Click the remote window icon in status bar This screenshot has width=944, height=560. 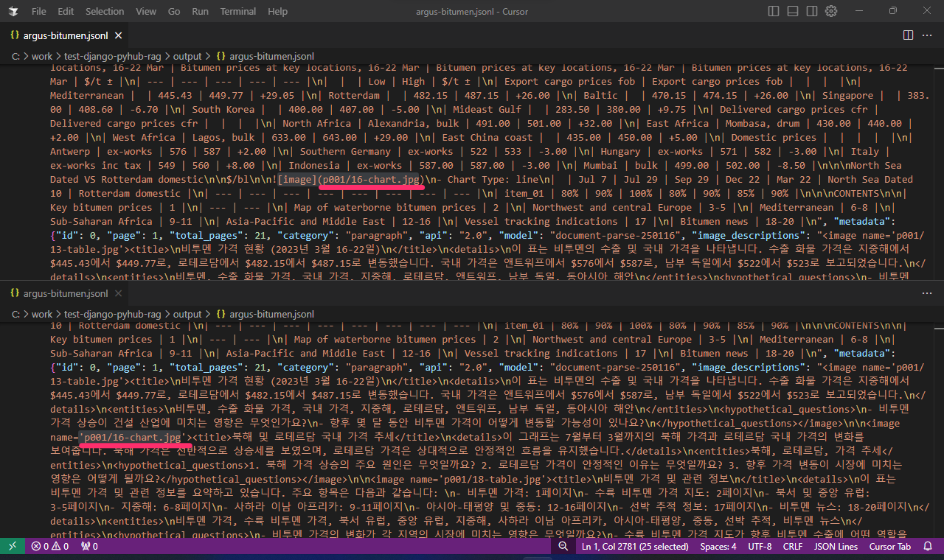(x=12, y=546)
